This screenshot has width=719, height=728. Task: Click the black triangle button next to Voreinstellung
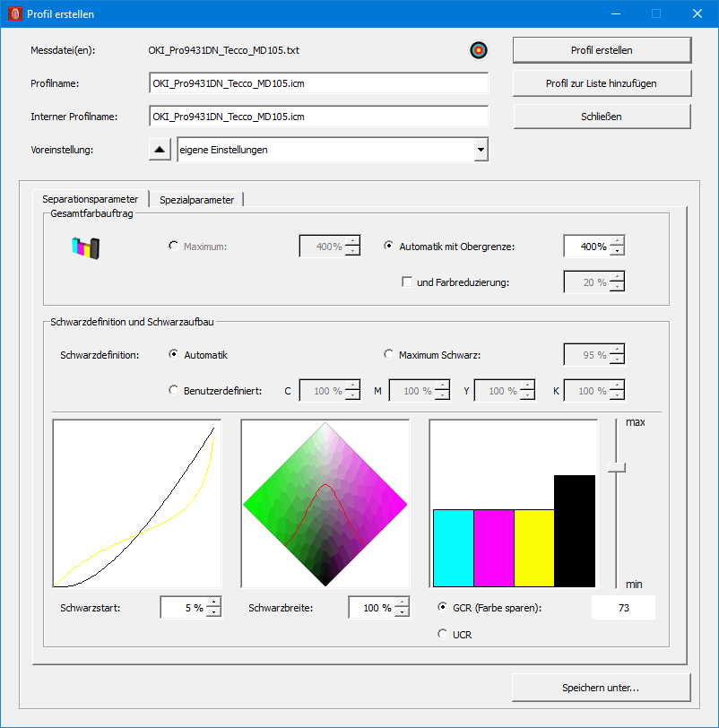pyautogui.click(x=160, y=150)
